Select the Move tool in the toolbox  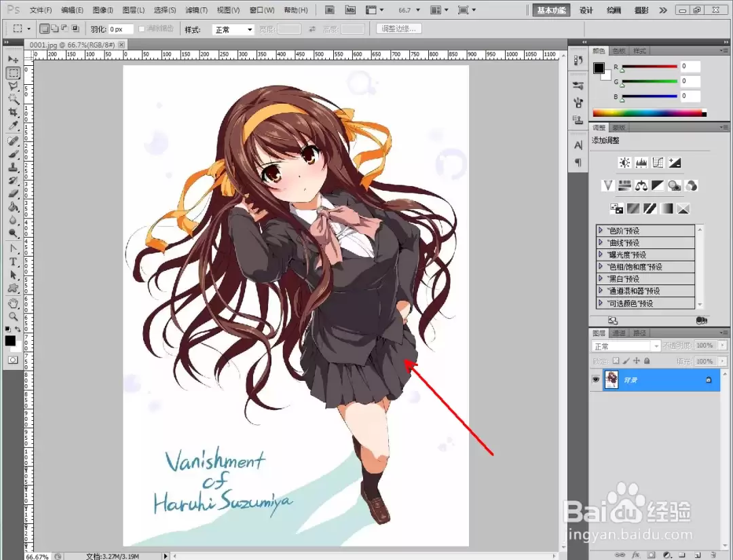(x=13, y=59)
